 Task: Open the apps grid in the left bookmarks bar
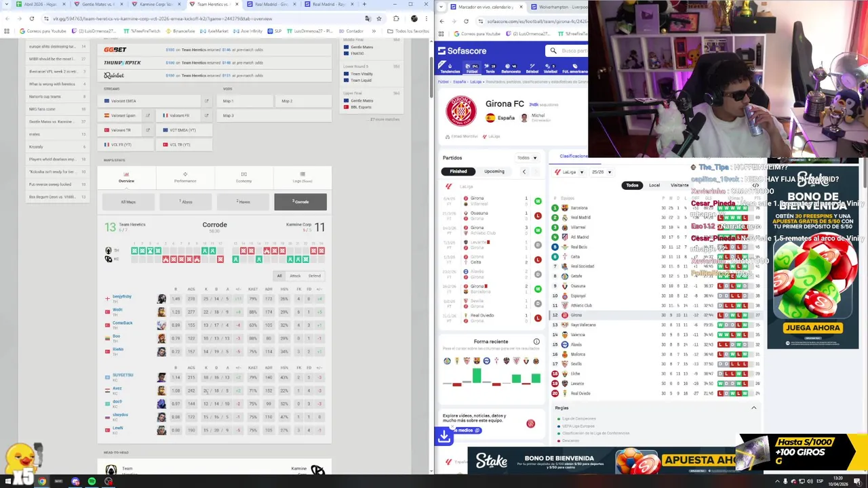point(7,31)
